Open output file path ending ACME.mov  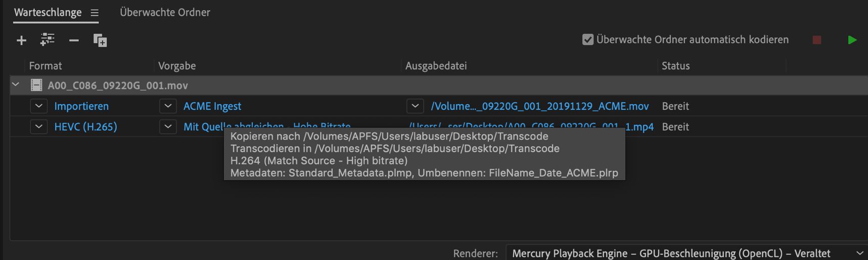539,106
